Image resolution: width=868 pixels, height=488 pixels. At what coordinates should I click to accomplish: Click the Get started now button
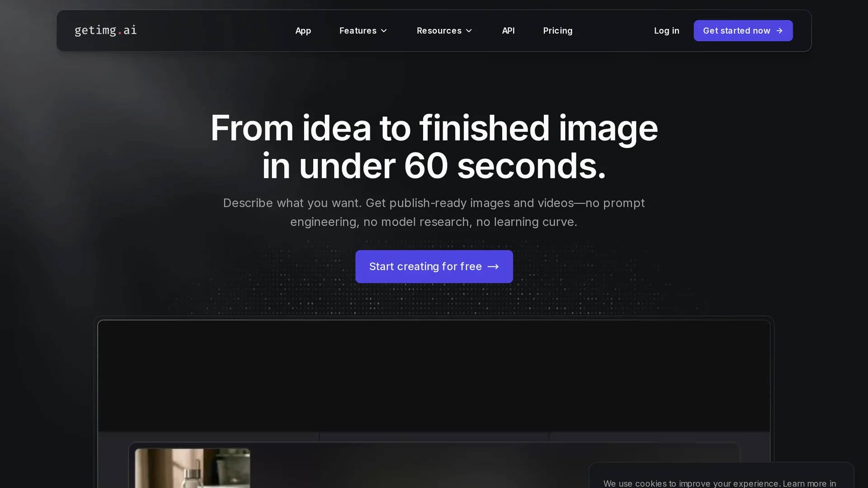click(x=743, y=31)
